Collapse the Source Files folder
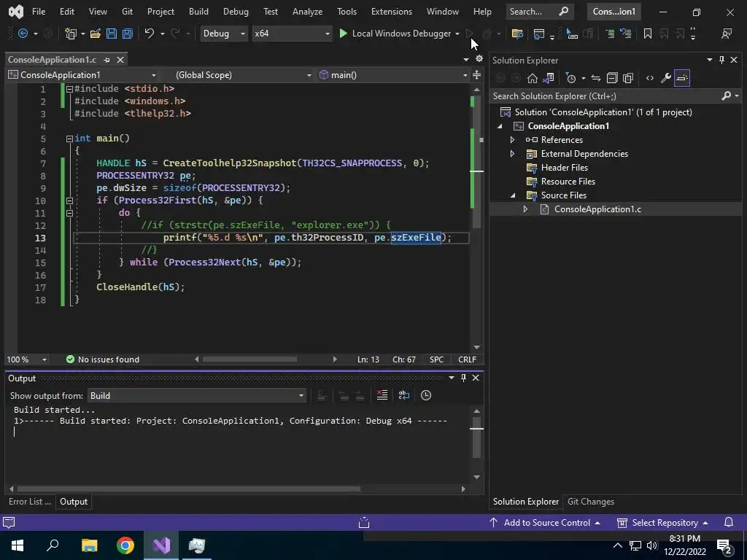Screen dimensions: 747x560 tap(513, 195)
